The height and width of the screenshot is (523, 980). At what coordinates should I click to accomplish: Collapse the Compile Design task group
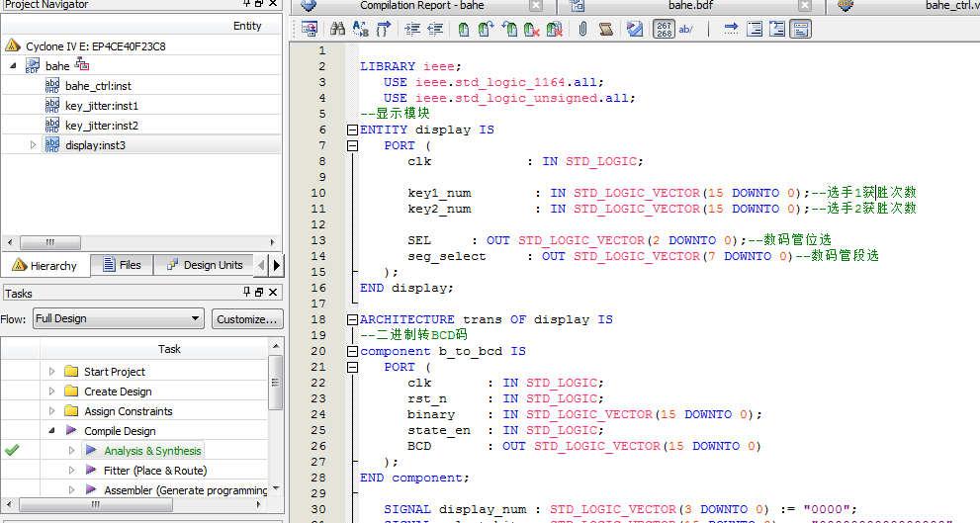52,431
